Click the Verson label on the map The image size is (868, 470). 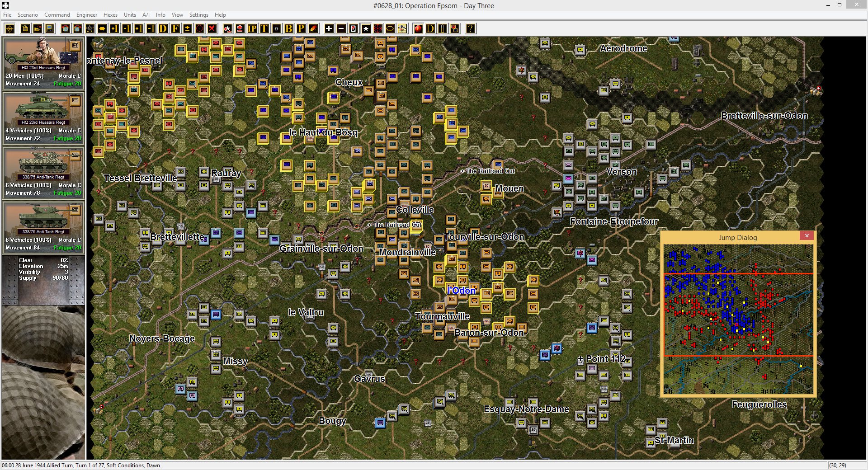tap(622, 172)
